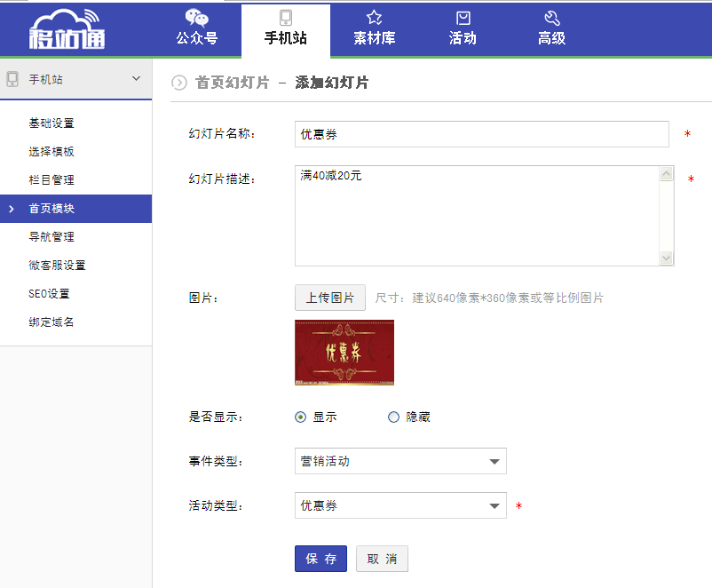Select the 隐藏 radio button
This screenshot has height=588, width=712.
click(x=394, y=417)
